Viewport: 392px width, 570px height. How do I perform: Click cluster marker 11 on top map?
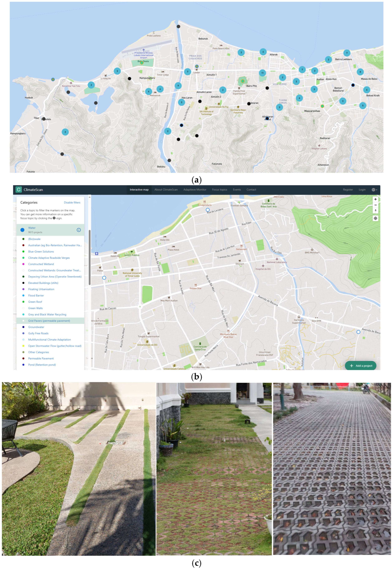[262, 73]
